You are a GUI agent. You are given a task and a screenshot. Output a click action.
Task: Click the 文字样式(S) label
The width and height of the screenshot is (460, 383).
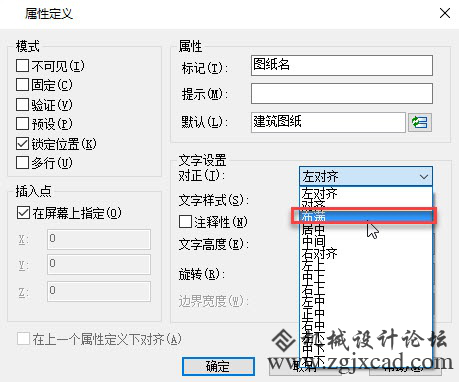point(214,200)
